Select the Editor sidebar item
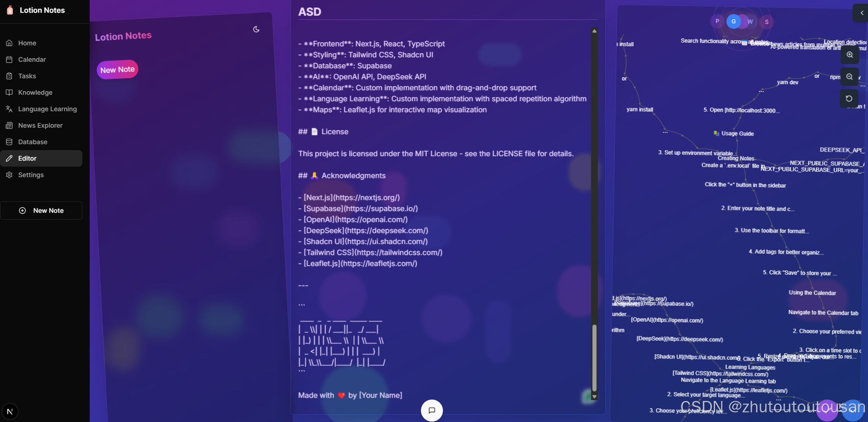This screenshot has width=868, height=422. [41, 158]
